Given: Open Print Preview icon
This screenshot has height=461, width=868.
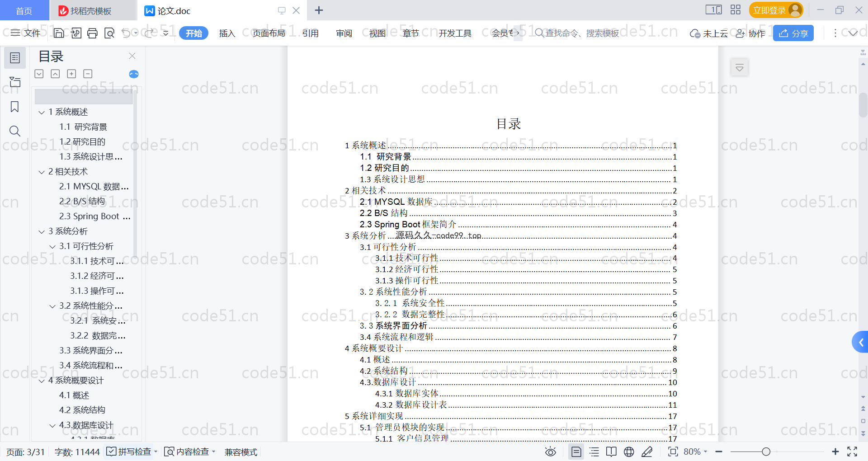Looking at the screenshot, I should 109,33.
